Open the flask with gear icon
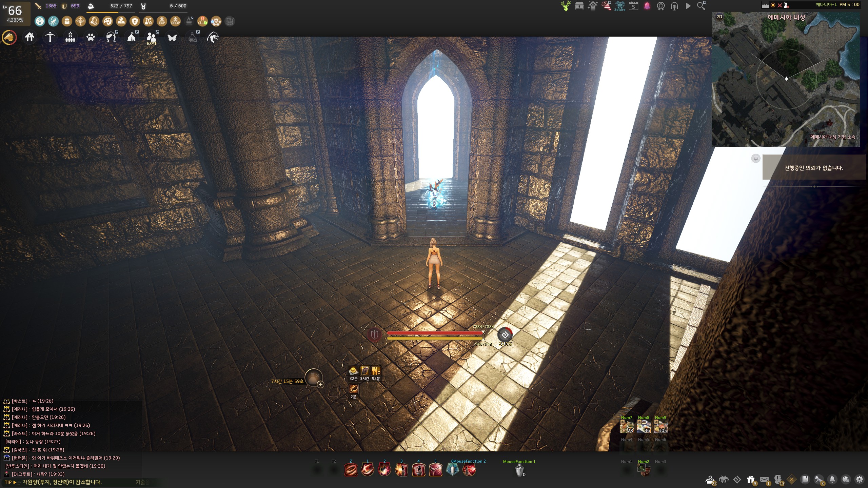 (x=193, y=37)
